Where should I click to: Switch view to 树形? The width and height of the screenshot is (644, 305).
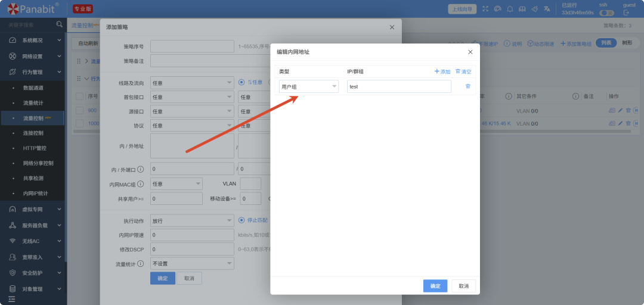627,43
